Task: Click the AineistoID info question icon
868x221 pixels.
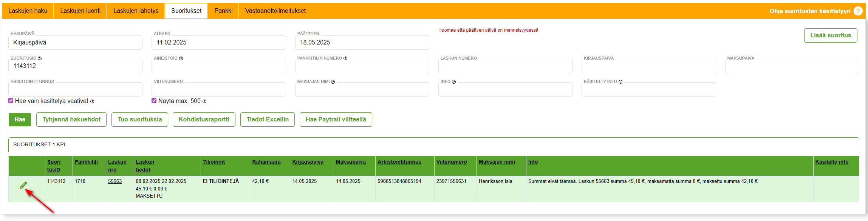Action: coord(181,58)
